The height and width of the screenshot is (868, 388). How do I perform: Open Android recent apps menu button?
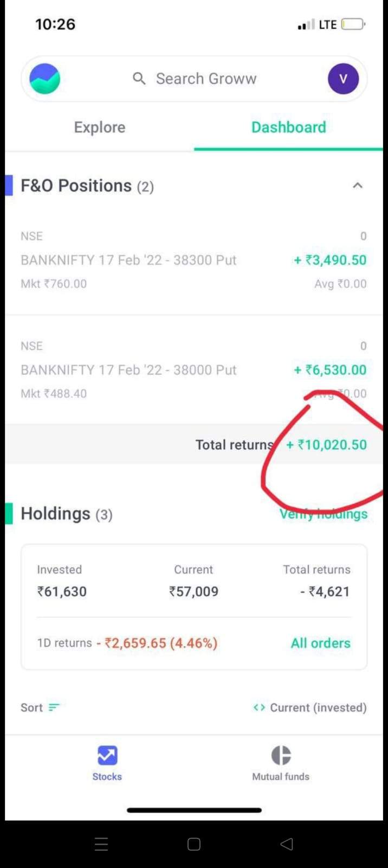pyautogui.click(x=101, y=844)
